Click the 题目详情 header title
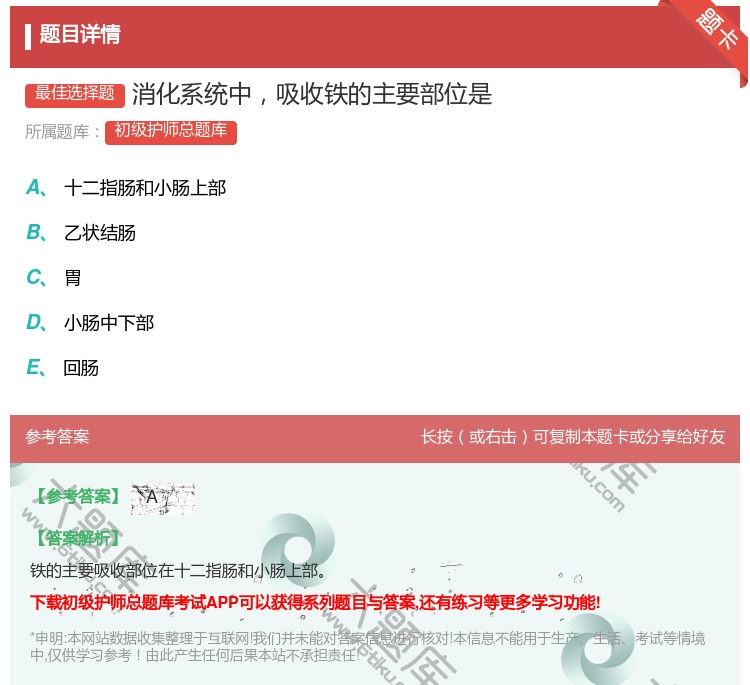 [x=80, y=34]
